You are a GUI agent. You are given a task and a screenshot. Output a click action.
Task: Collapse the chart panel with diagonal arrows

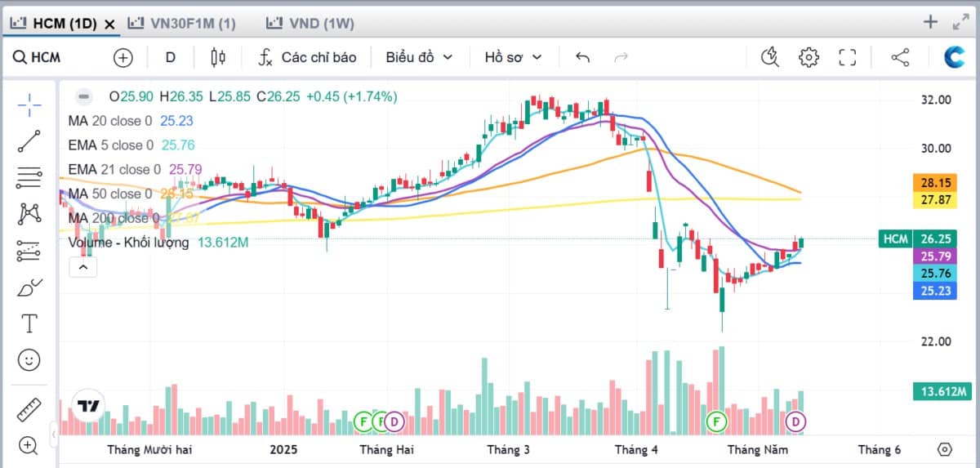coord(961,22)
